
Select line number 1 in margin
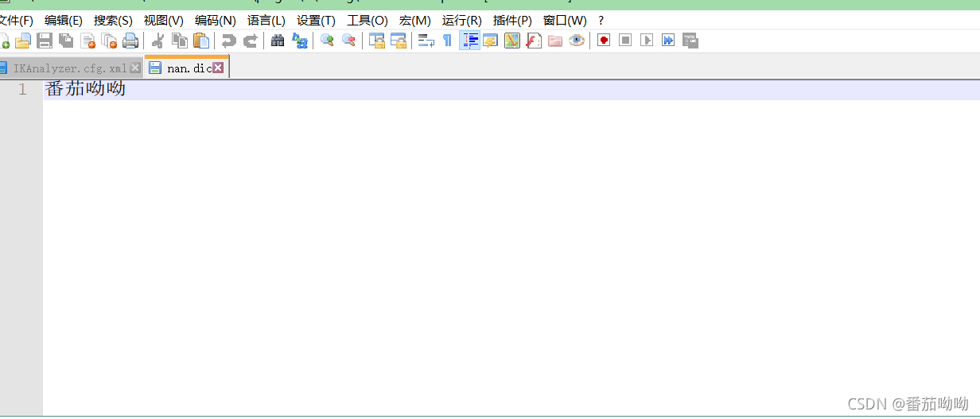(x=23, y=90)
